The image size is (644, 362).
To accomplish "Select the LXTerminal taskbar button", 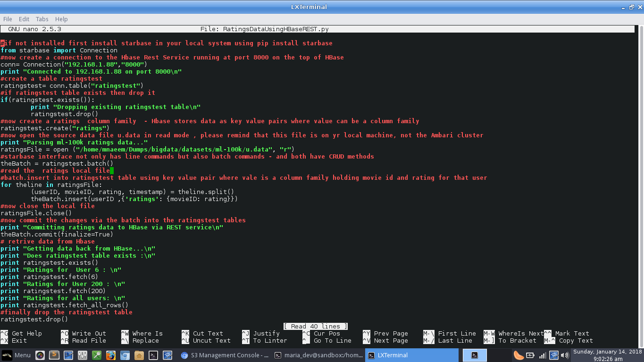I will click(x=412, y=355).
